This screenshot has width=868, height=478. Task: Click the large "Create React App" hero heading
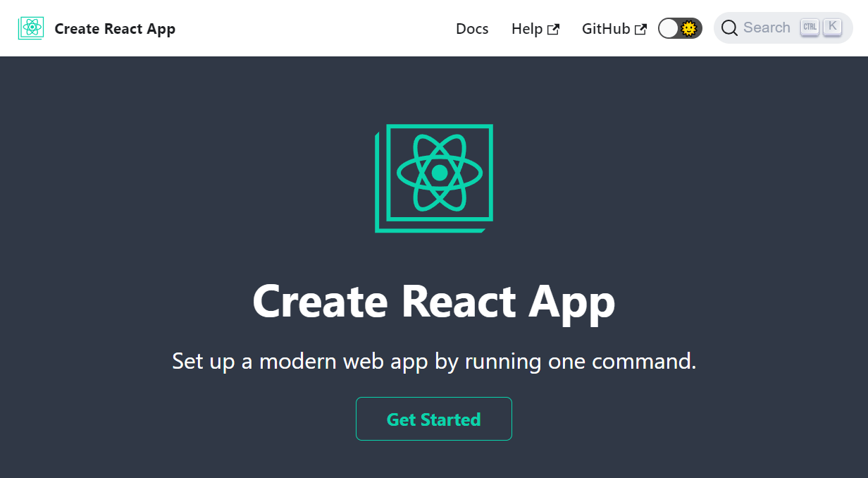[434, 302]
